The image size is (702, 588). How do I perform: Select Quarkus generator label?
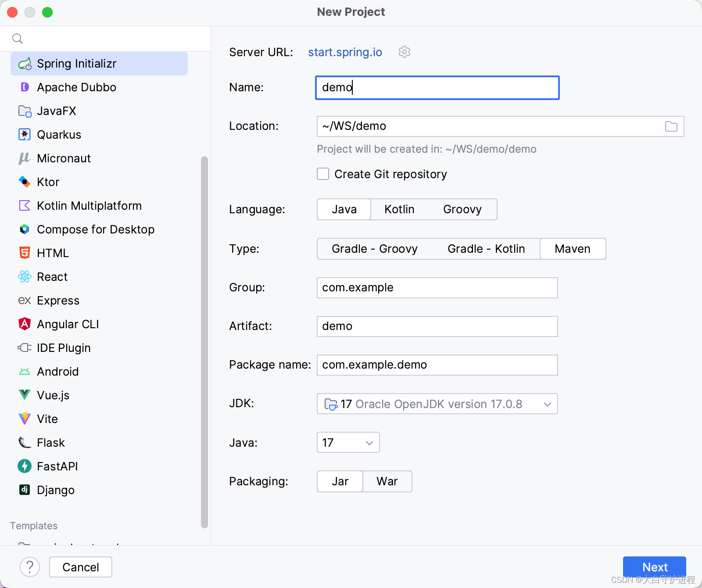tap(59, 135)
